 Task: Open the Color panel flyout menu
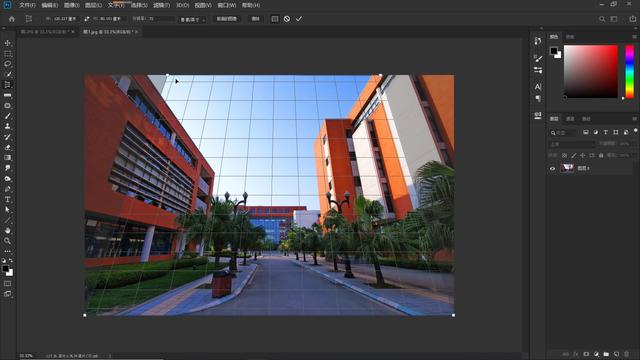coord(635,36)
